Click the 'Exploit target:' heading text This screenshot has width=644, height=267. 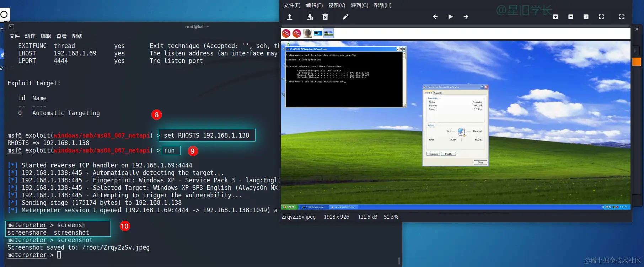click(x=34, y=83)
